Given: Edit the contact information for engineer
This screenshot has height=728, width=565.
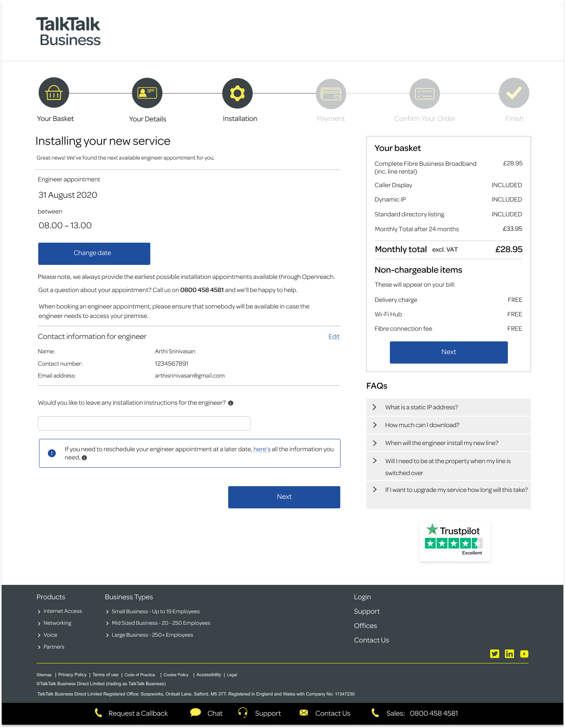Looking at the screenshot, I should coord(334,336).
